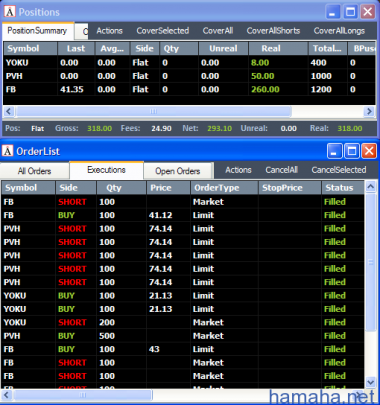The width and height of the screenshot is (380, 405).
Task: Select the FB position row
Action: tap(189, 89)
